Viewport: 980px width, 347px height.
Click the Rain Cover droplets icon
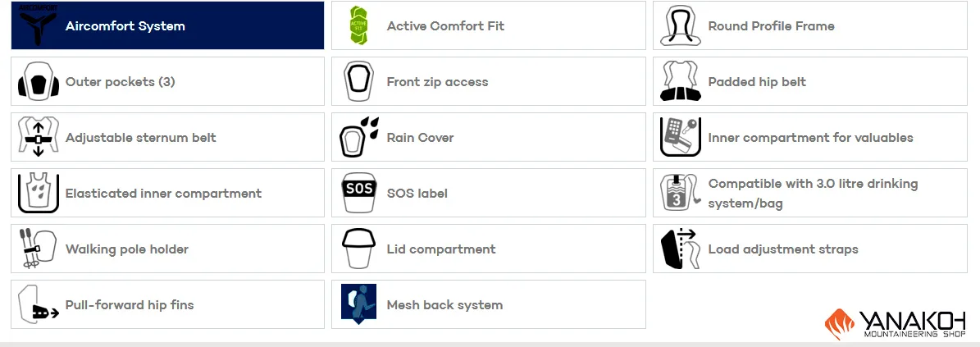click(x=358, y=137)
